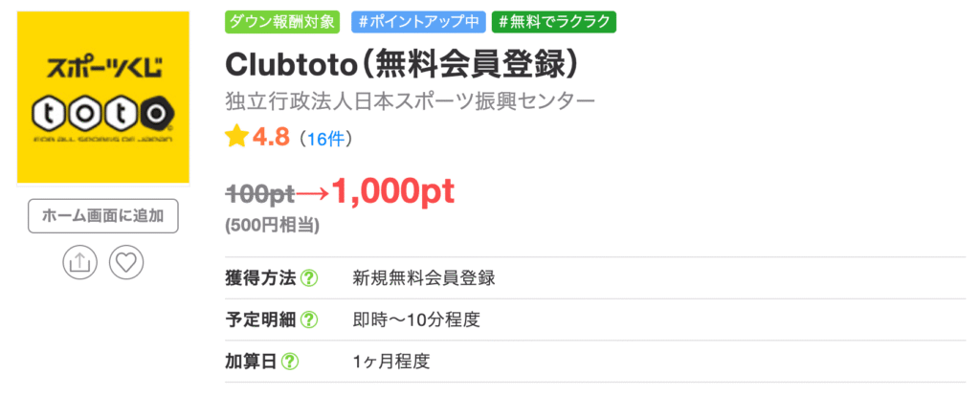980x396 pixels.
Task: Select the #無料でラクラク tag
Action: click(x=554, y=22)
